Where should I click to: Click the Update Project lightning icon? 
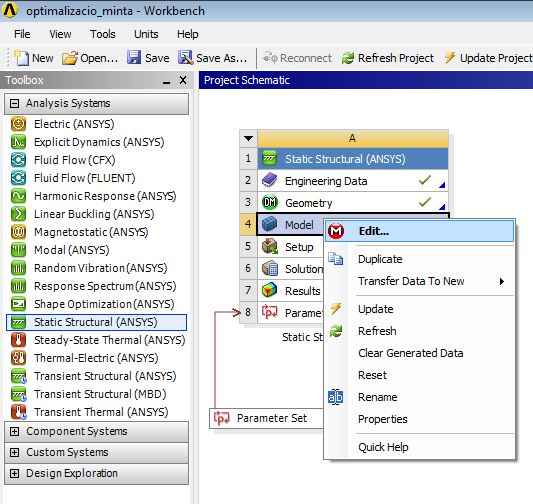[x=450, y=58]
